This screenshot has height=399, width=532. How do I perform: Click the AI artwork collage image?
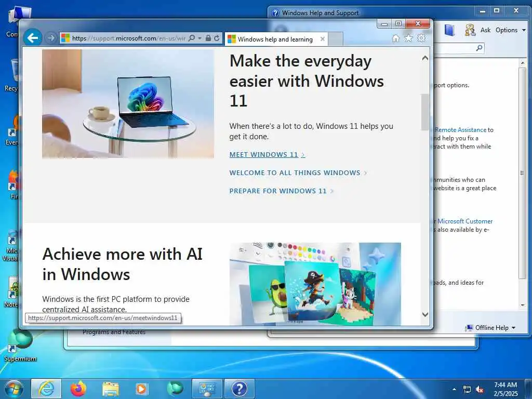[315, 284]
